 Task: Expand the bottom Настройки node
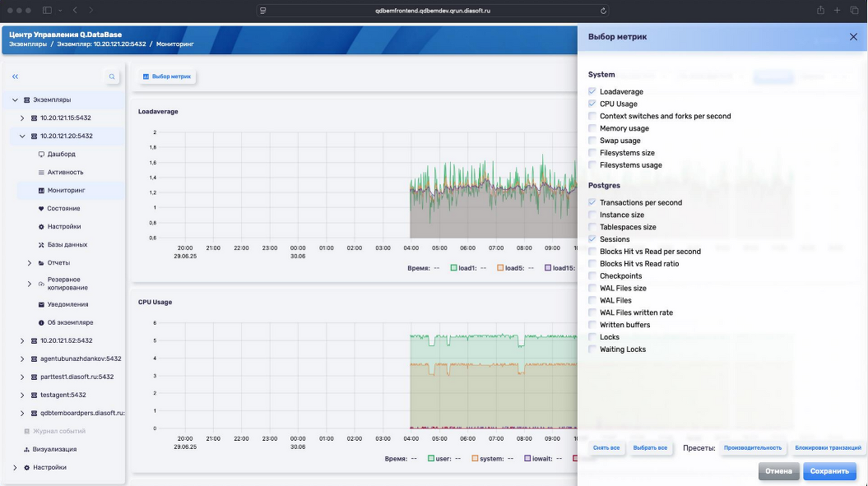15,468
